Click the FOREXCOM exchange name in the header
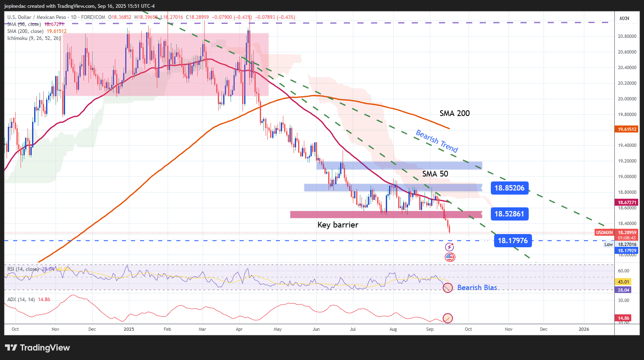Screen dimensions: 644x360 (93, 18)
